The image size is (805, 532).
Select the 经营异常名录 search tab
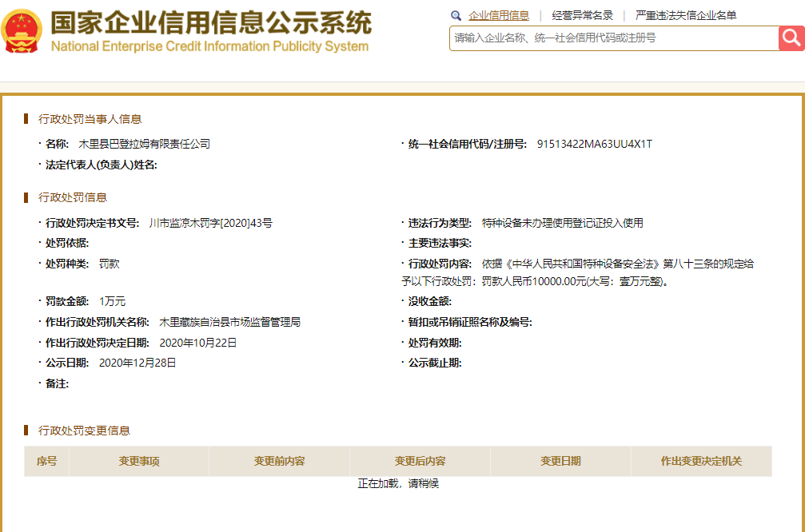[x=582, y=16]
